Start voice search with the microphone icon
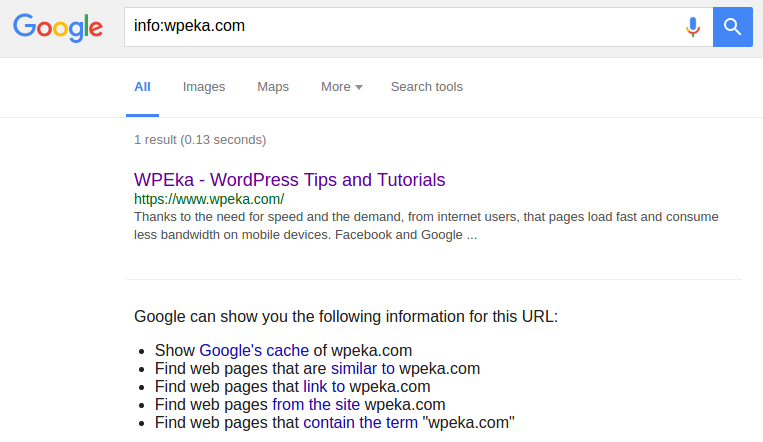This screenshot has height=442, width=763. 692,27
